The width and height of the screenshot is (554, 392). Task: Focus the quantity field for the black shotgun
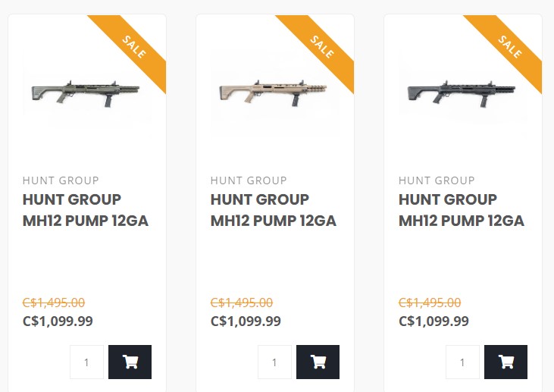(462, 362)
